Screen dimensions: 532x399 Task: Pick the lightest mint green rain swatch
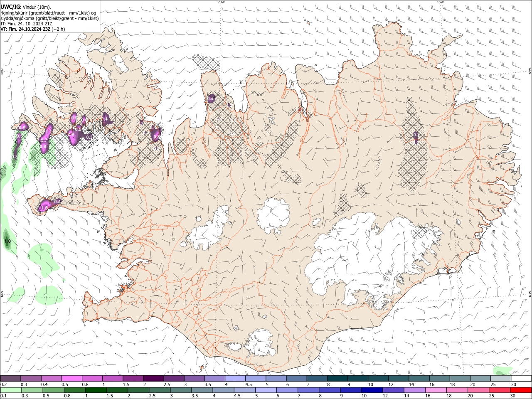[x=11, y=390]
